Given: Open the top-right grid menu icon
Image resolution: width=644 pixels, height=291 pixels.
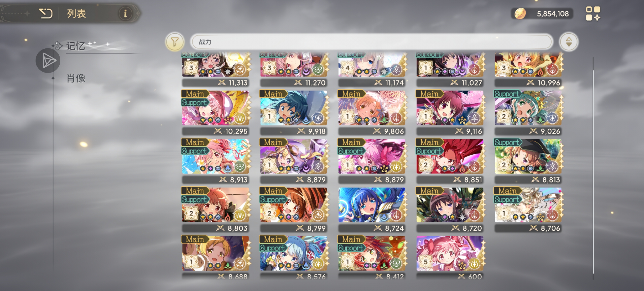Looking at the screenshot, I should point(592,14).
